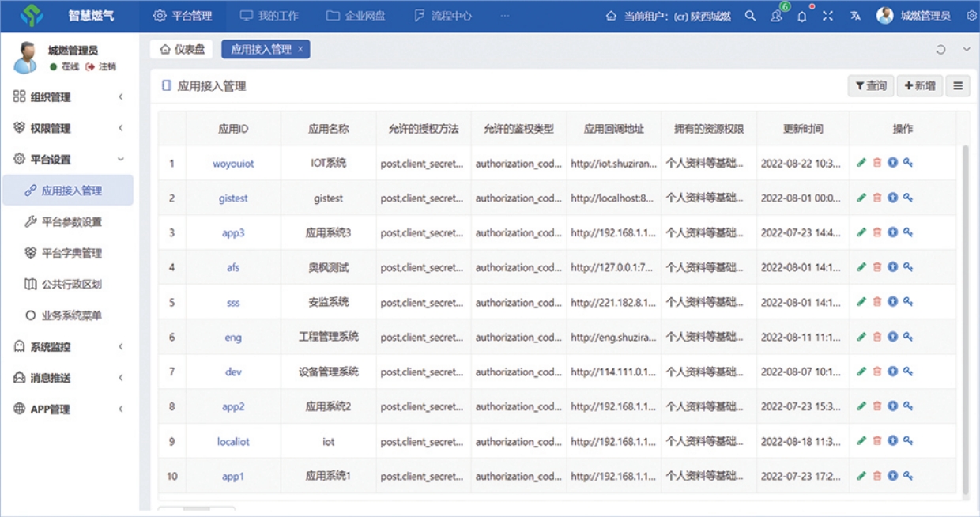Edit the localiot row
This screenshot has height=517, width=980.
861,441
